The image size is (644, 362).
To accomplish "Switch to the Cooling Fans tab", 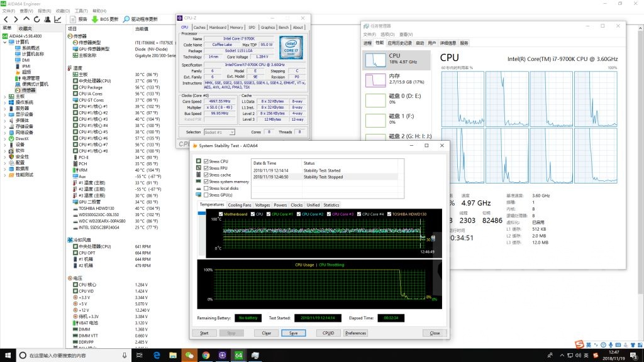I will pyautogui.click(x=240, y=205).
